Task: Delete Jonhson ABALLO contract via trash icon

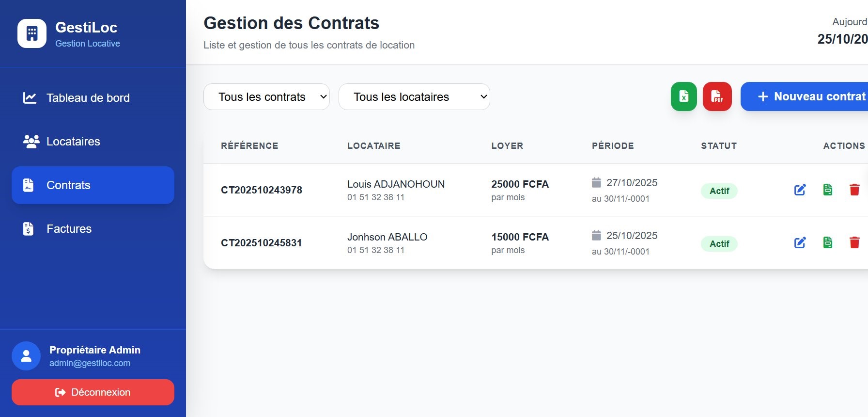Action: pyautogui.click(x=854, y=242)
